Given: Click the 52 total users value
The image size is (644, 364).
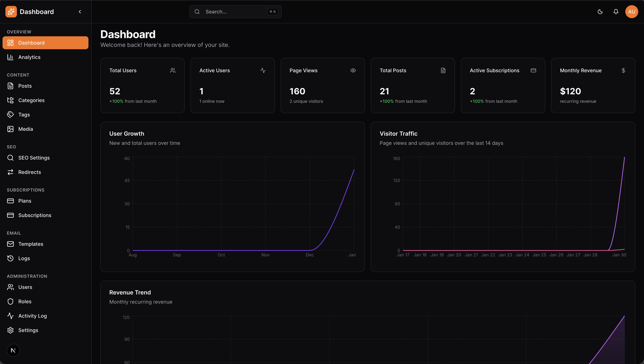Looking at the screenshot, I should coord(115,91).
